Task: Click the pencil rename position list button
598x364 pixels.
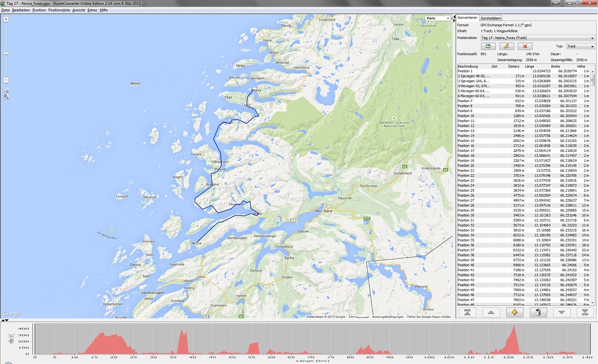Action: pyautogui.click(x=507, y=46)
